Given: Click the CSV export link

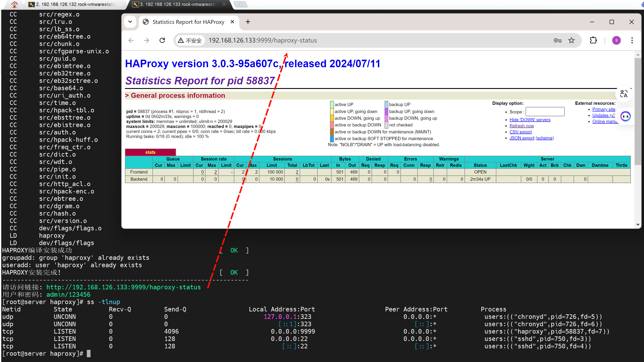Looking at the screenshot, I should coord(521,132).
